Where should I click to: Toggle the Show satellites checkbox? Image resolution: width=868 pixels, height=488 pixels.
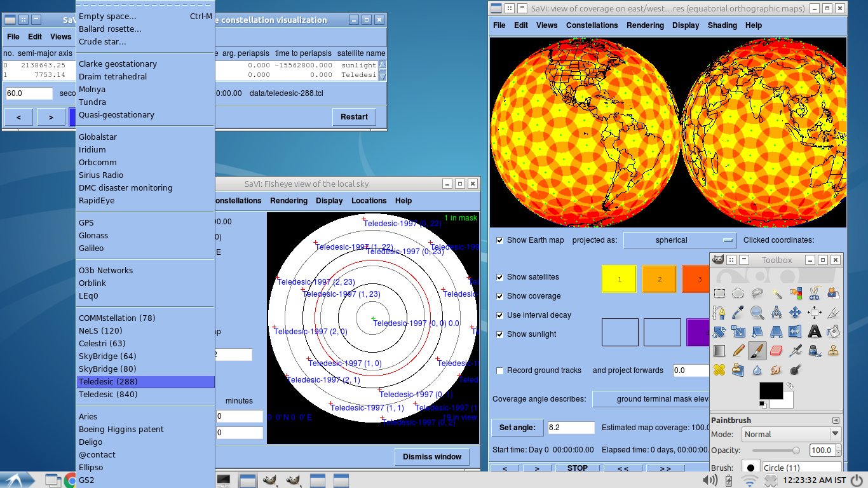500,277
